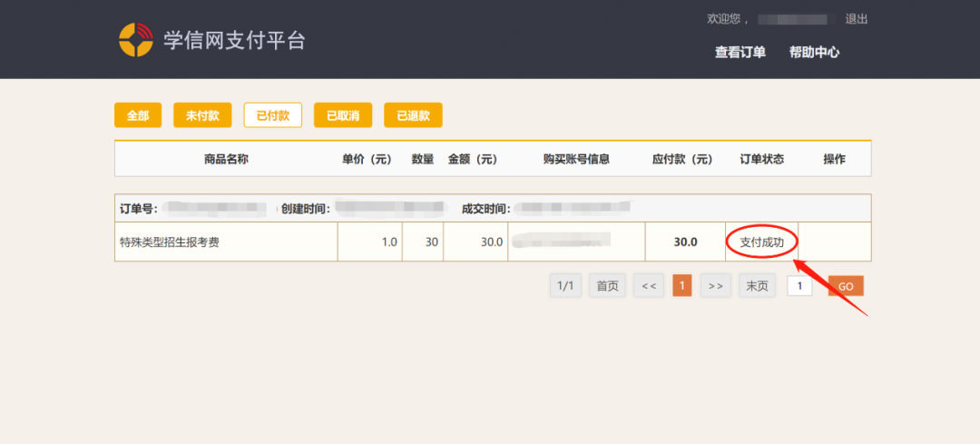Click the 退出 logout link

click(x=857, y=19)
